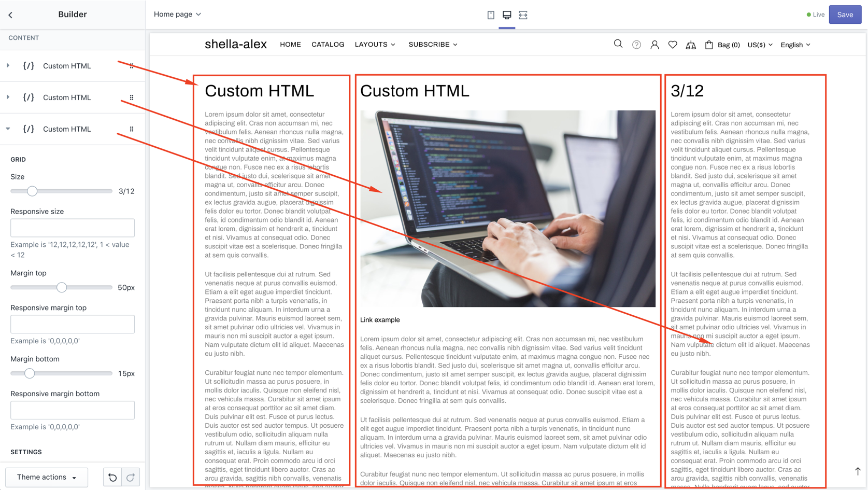Click the Margin top slider handle

tap(62, 287)
